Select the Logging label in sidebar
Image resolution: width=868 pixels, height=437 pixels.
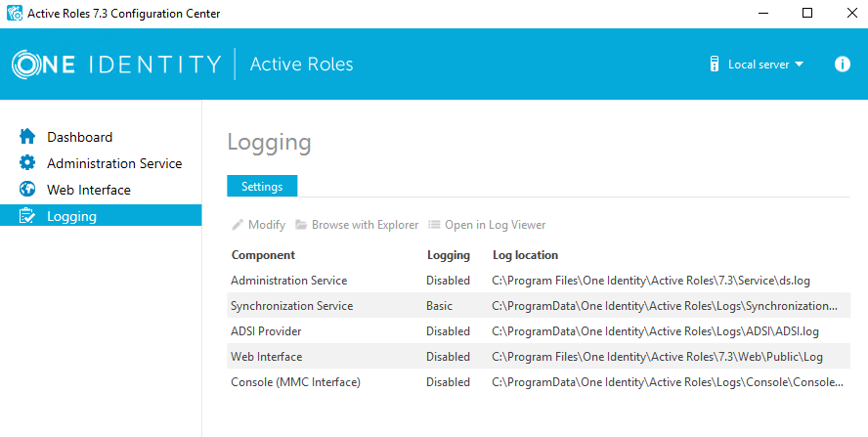tap(72, 216)
